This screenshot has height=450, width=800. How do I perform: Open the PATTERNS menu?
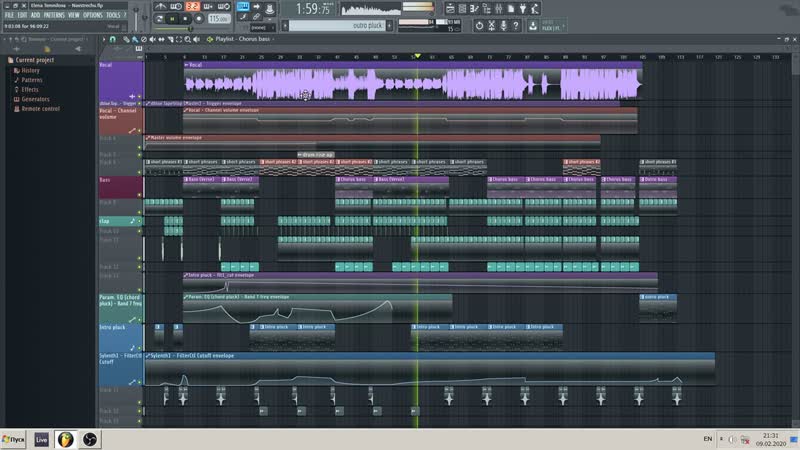pyautogui.click(x=54, y=15)
